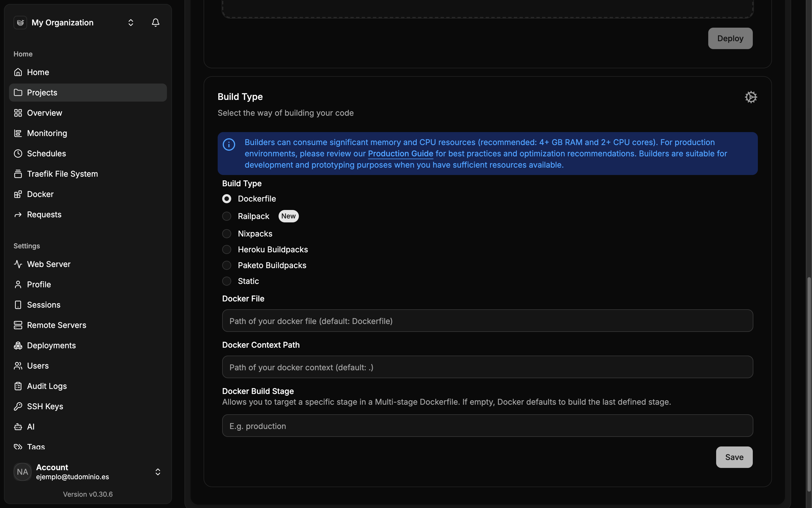
Task: Open the Production Guide link
Action: [x=400, y=154]
